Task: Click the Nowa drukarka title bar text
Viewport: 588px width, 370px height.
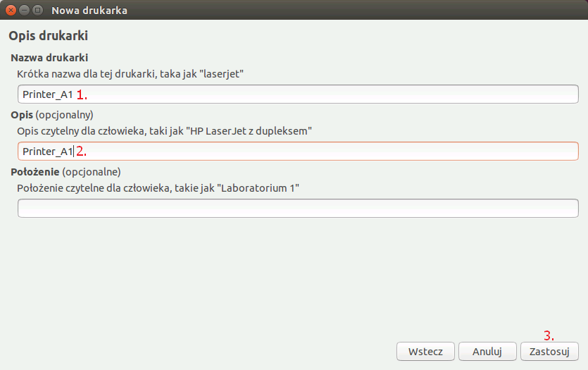Action: 89,11
